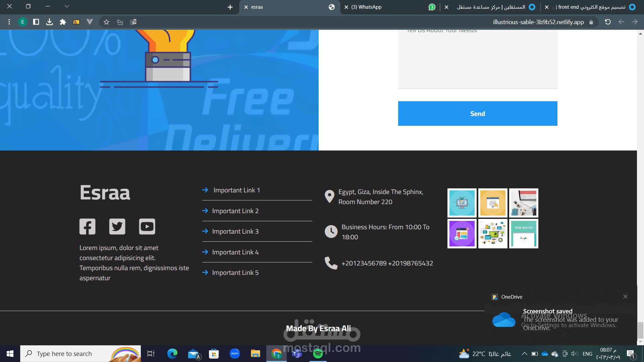Open a new tab with the plus button
644x362 pixels.
point(230,7)
